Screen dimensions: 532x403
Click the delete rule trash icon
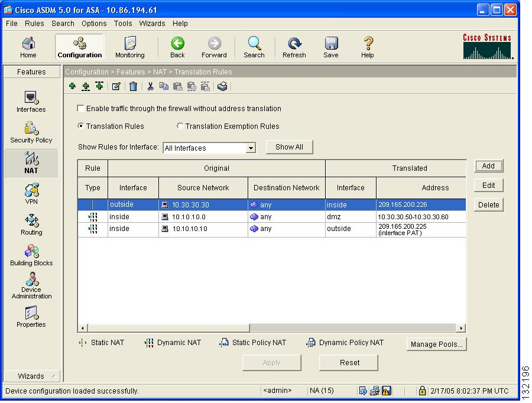coord(134,86)
